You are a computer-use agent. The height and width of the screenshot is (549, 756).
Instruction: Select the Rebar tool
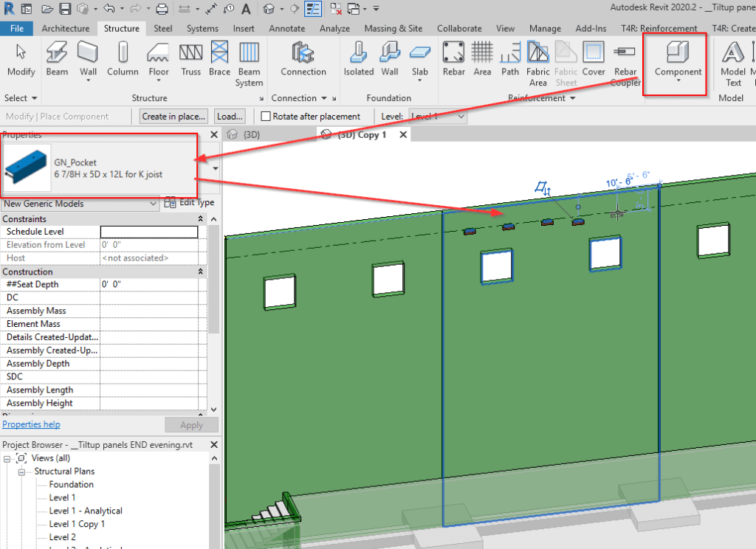click(454, 59)
